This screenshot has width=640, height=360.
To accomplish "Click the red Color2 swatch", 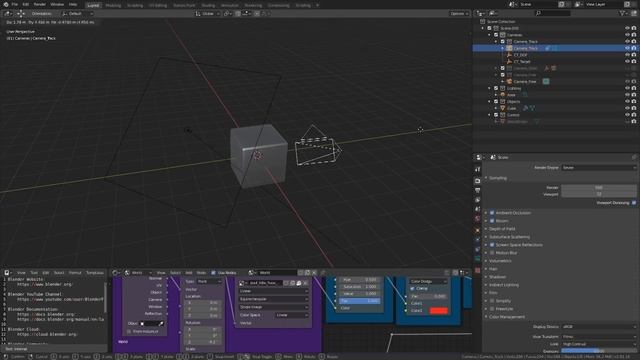I will (x=439, y=311).
